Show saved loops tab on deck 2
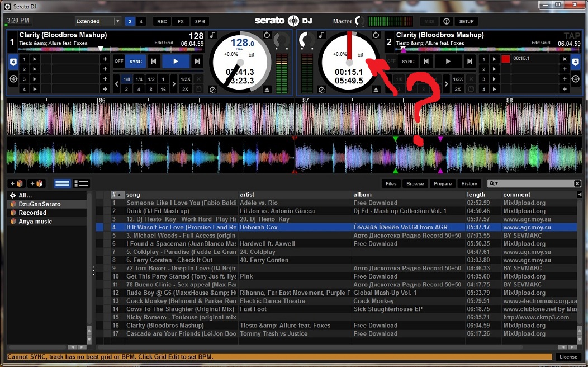588x367 pixels. [x=575, y=79]
